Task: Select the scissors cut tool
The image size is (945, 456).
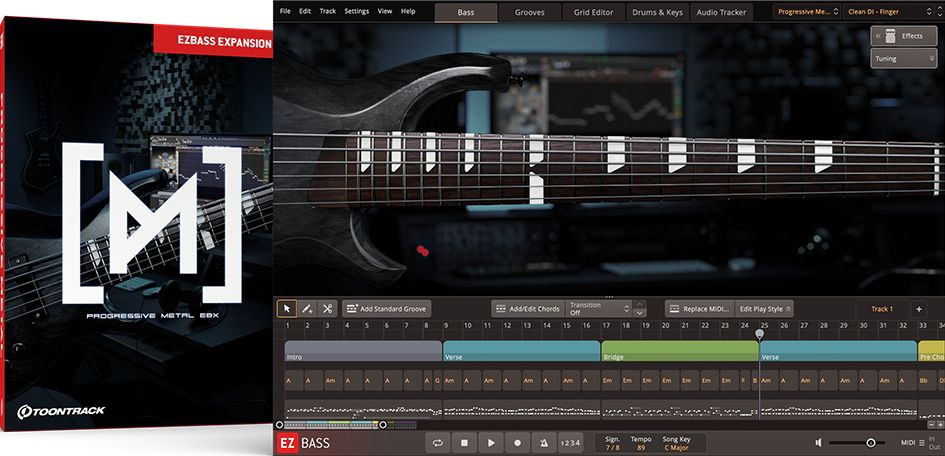Action: click(327, 308)
